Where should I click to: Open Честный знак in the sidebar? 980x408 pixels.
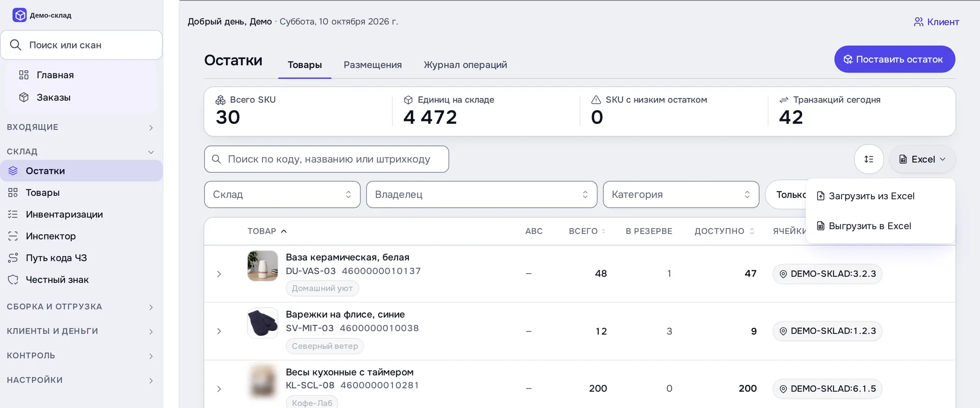[x=82, y=280]
